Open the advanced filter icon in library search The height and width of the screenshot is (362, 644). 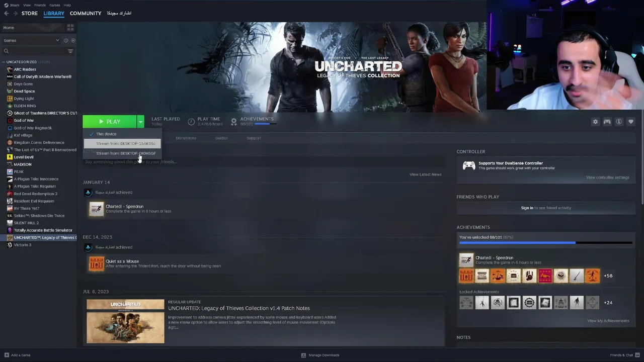tap(70, 51)
